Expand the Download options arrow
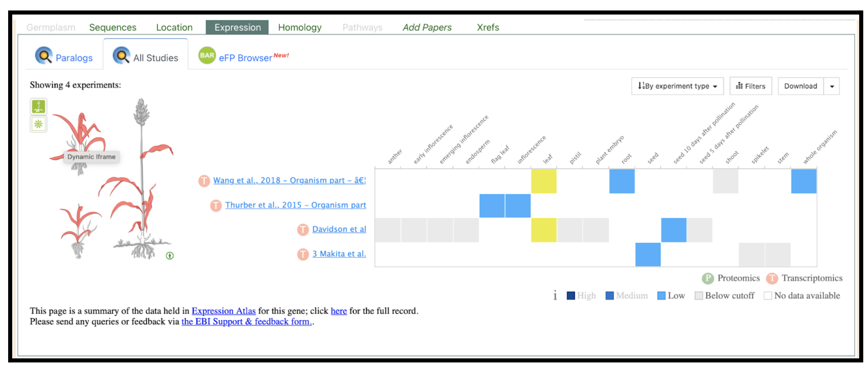 pyautogui.click(x=832, y=86)
